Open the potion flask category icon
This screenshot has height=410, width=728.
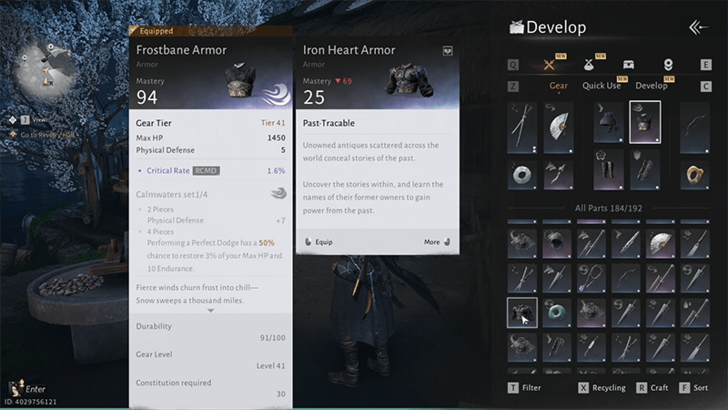tap(588, 65)
